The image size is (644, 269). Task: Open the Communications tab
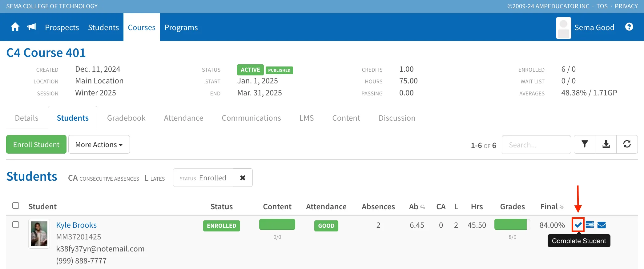pos(251,118)
